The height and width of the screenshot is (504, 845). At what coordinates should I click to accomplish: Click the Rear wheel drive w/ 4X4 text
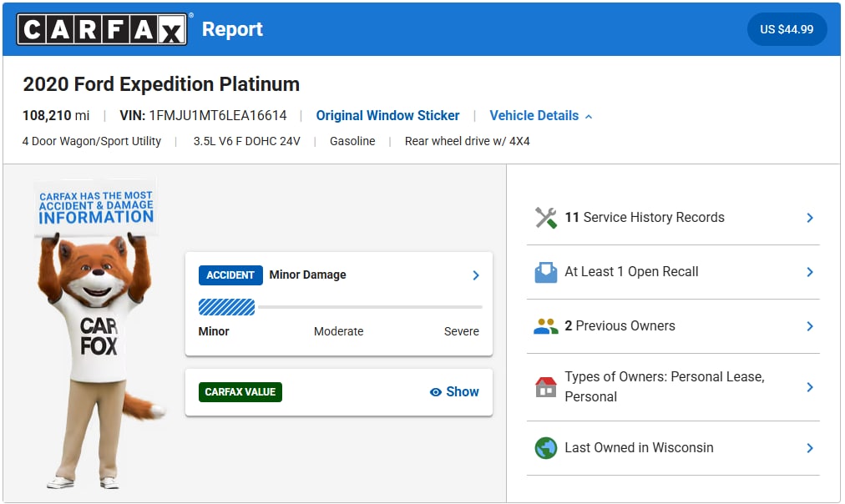point(468,141)
